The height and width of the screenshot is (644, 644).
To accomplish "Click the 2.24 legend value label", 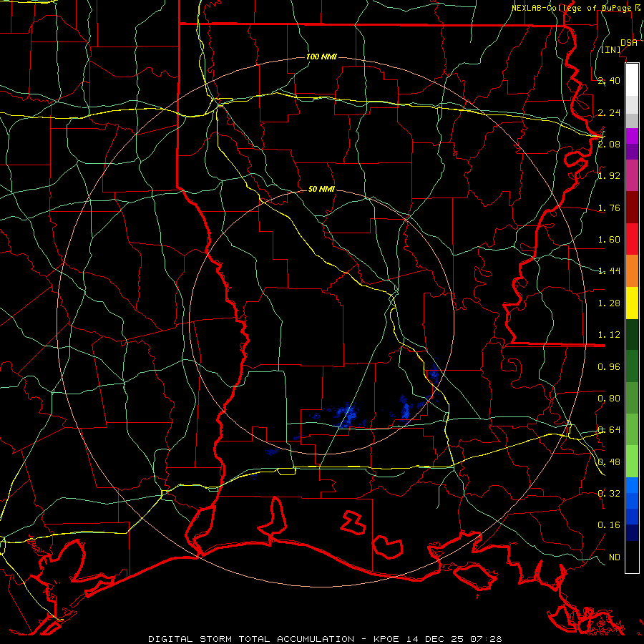I will click(609, 112).
